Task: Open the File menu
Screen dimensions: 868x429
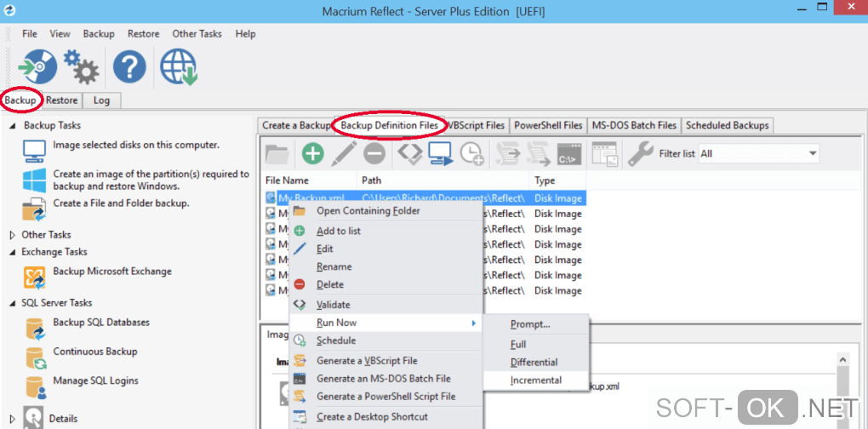Action: point(29,34)
